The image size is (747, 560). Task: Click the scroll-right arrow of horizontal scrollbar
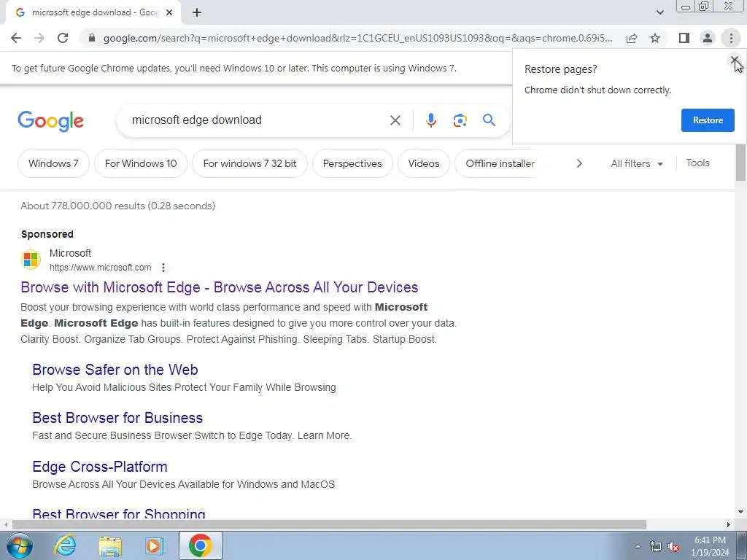(729, 525)
